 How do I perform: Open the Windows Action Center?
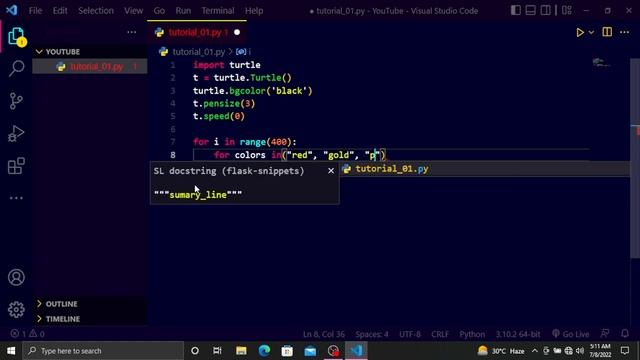point(625,351)
